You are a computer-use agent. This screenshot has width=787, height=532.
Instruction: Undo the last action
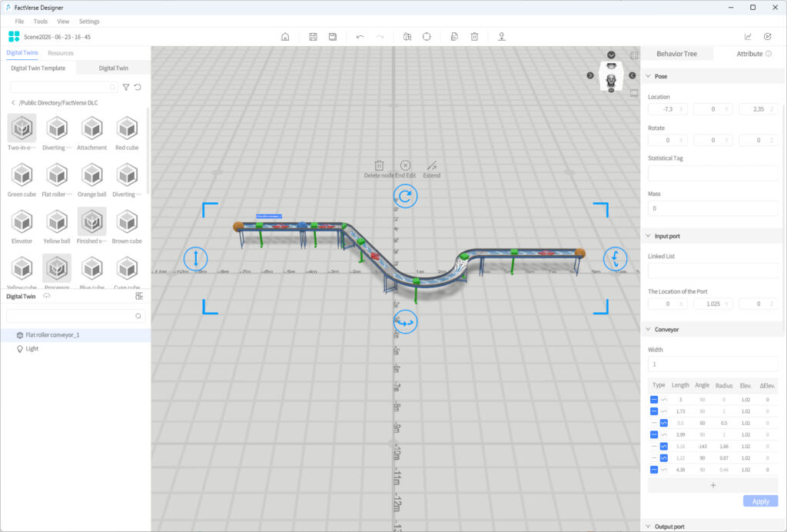coord(360,37)
